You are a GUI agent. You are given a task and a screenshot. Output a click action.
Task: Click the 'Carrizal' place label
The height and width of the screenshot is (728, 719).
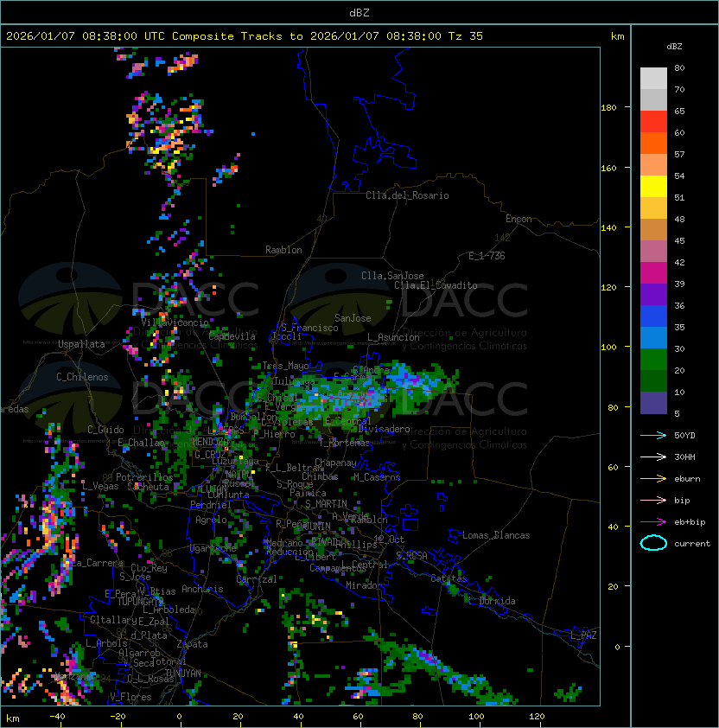click(x=257, y=579)
